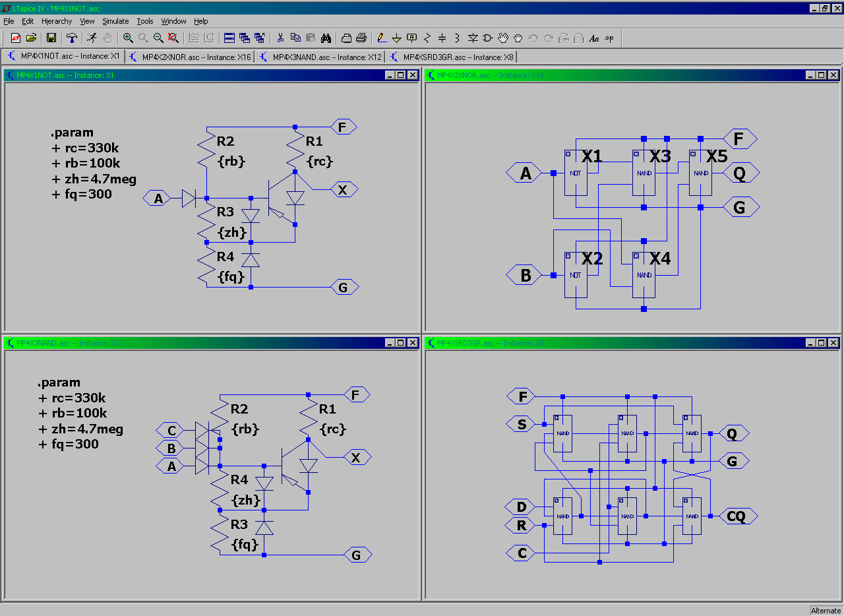Select NAND gate X3 in the XNOR schematic

tap(644, 173)
